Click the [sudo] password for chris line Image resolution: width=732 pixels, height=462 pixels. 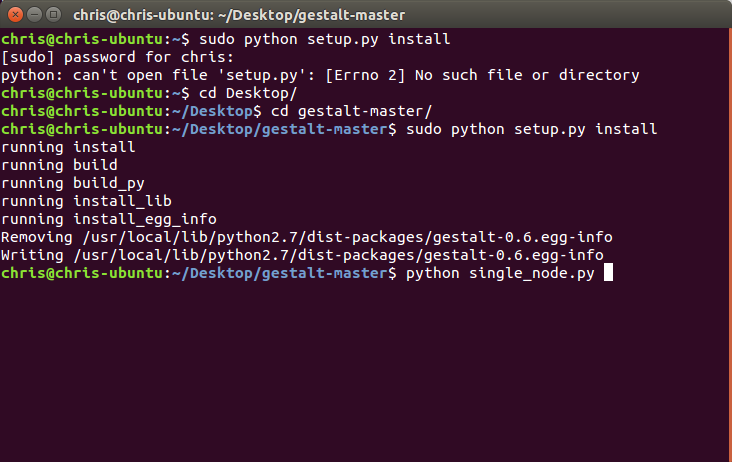117,57
